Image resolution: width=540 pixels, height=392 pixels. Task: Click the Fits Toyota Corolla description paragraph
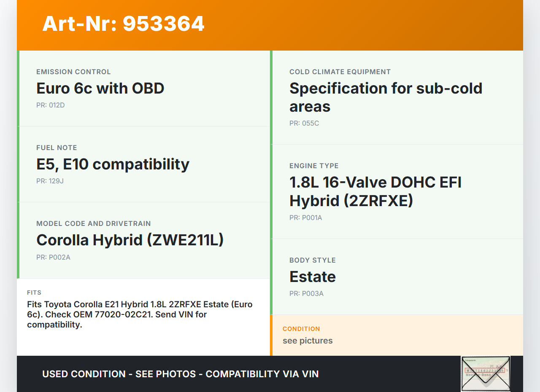(x=140, y=314)
